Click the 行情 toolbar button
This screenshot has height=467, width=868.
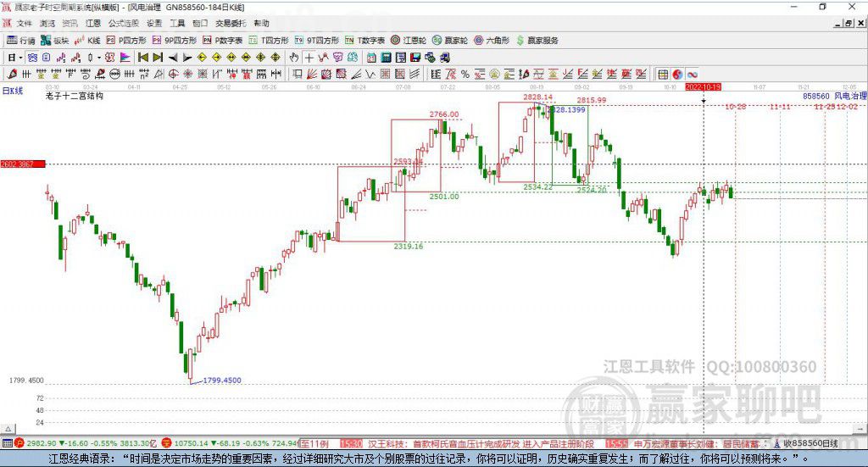click(21, 41)
